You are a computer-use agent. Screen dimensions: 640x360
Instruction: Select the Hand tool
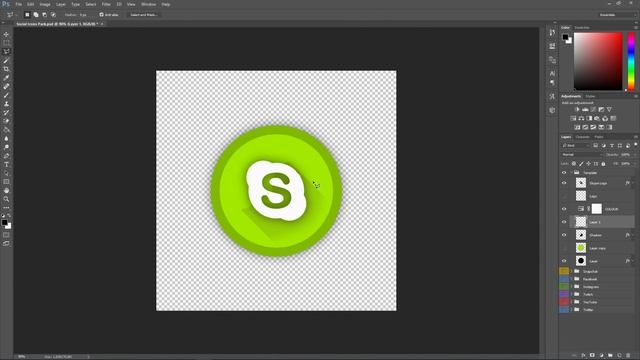pos(6,191)
